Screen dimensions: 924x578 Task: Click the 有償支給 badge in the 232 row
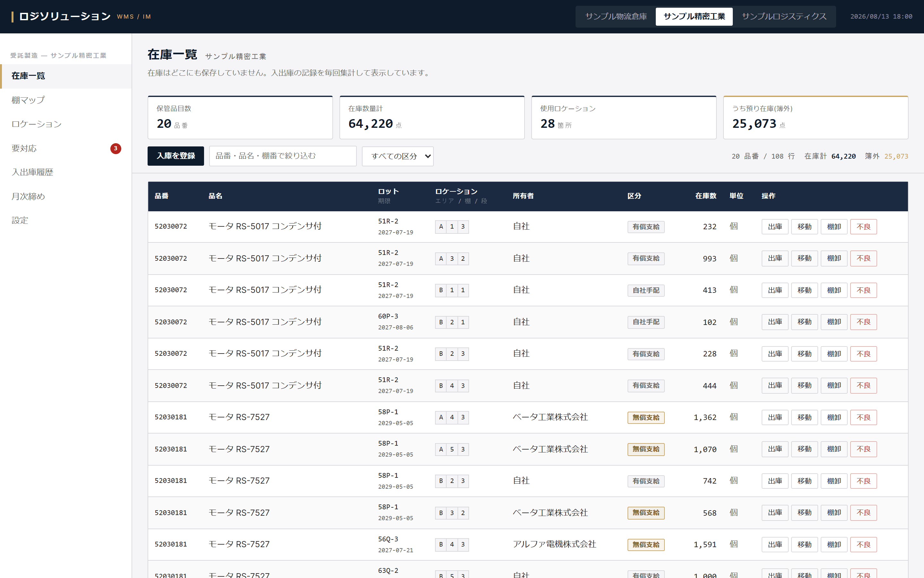point(646,227)
